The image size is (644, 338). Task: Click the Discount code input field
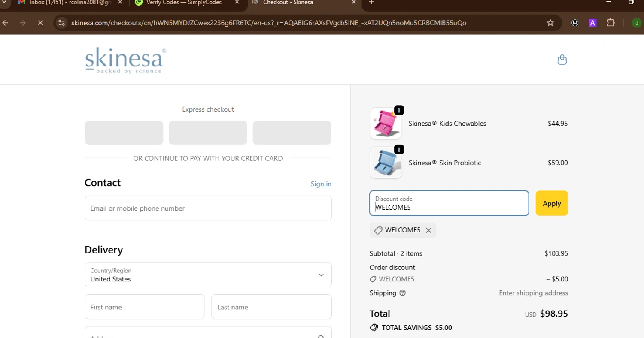click(x=449, y=203)
